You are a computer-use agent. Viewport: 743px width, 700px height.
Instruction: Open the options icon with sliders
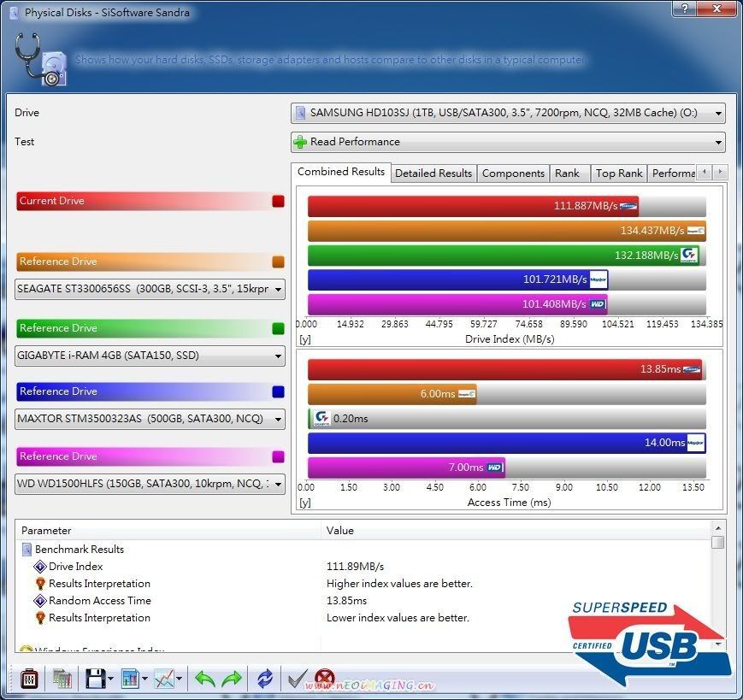(29, 679)
